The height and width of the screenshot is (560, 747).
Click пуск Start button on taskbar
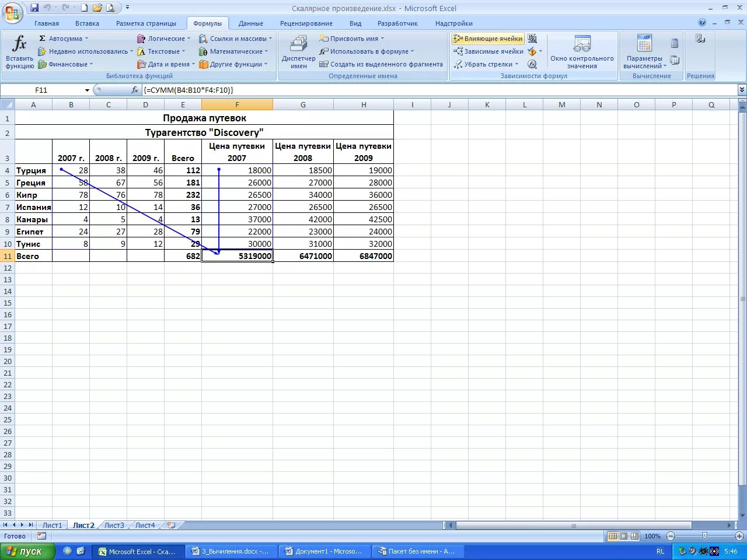pyautogui.click(x=27, y=551)
